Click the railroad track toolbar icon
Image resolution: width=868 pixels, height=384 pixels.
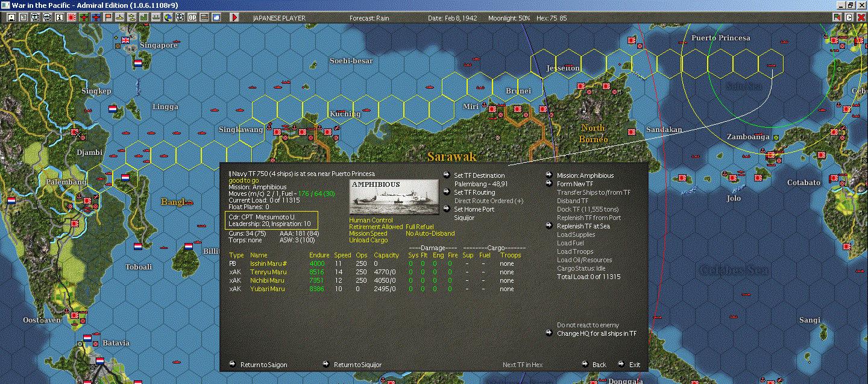204,17
